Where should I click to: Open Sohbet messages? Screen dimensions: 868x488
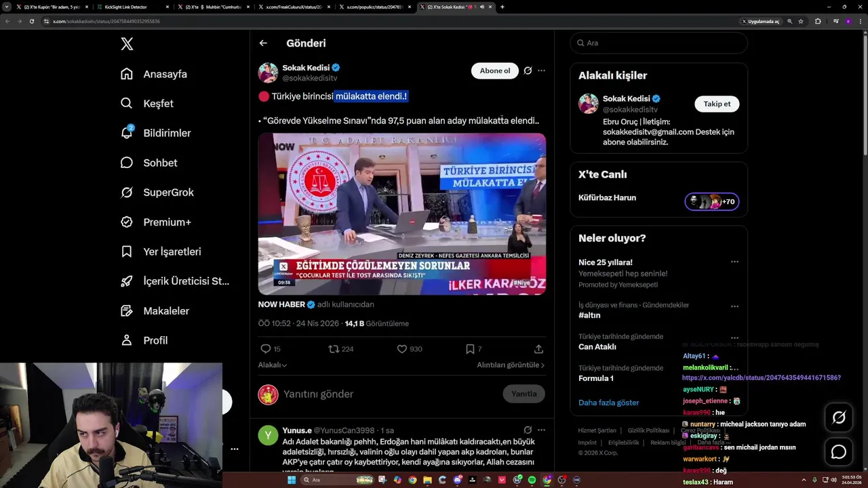point(149,163)
